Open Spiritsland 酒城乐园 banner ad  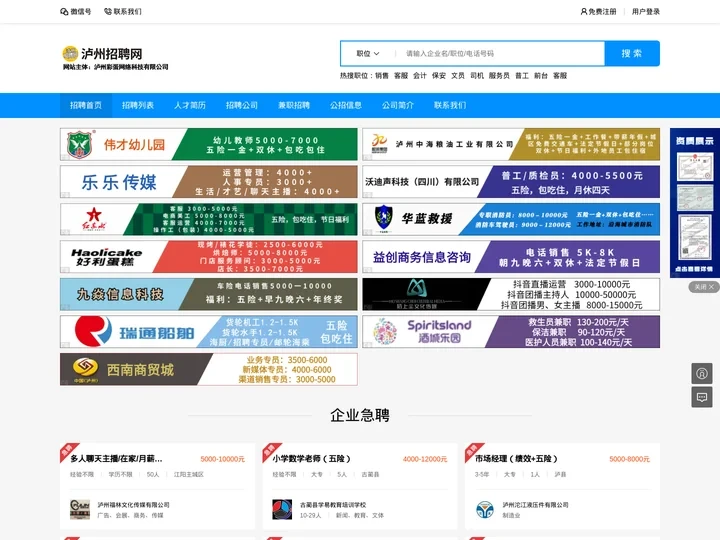[x=511, y=332]
